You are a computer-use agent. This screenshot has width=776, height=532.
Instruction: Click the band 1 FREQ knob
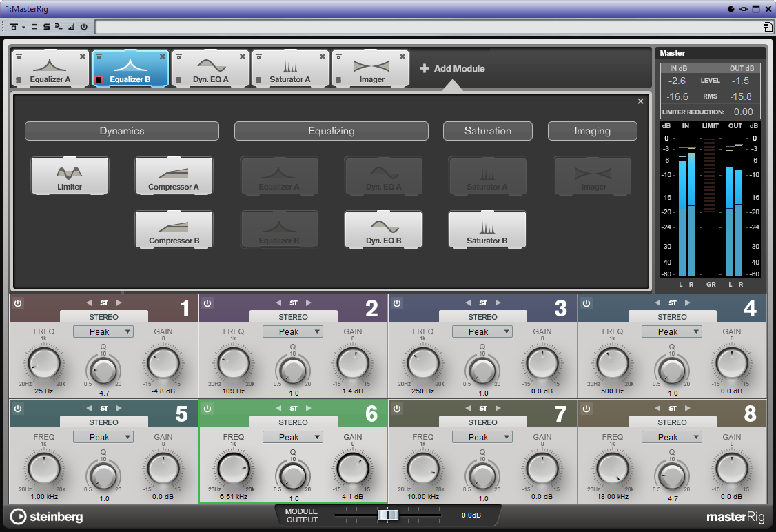point(44,364)
